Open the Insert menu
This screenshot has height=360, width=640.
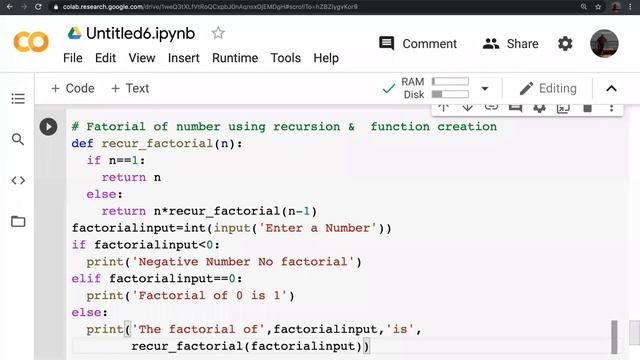click(x=184, y=58)
